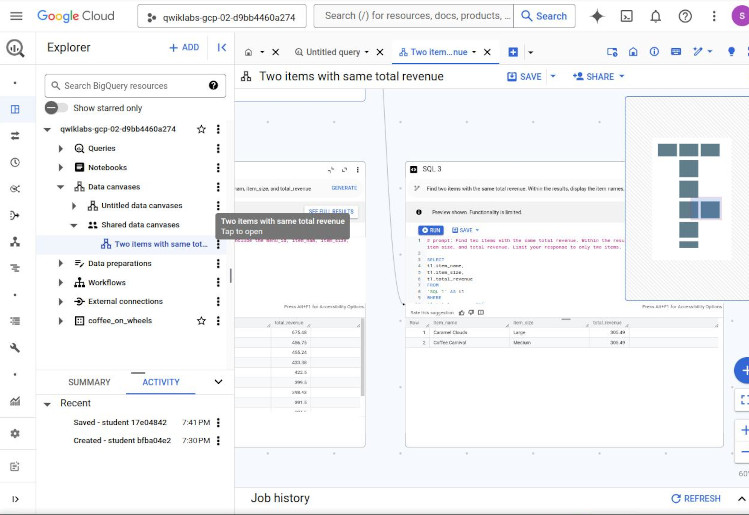Collapse the Data canvases node

(x=61, y=187)
